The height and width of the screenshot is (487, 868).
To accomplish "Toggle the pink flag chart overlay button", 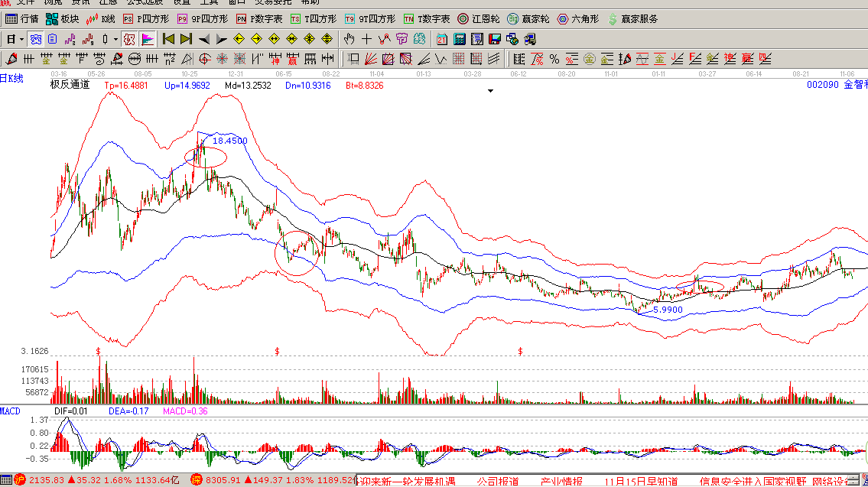I will tap(148, 39).
